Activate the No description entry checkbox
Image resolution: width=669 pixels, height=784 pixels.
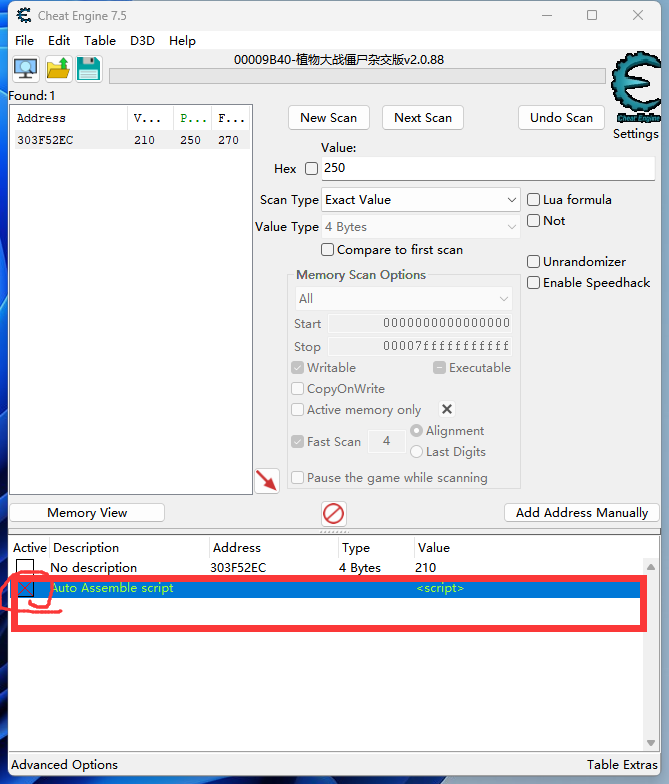click(x=25, y=568)
